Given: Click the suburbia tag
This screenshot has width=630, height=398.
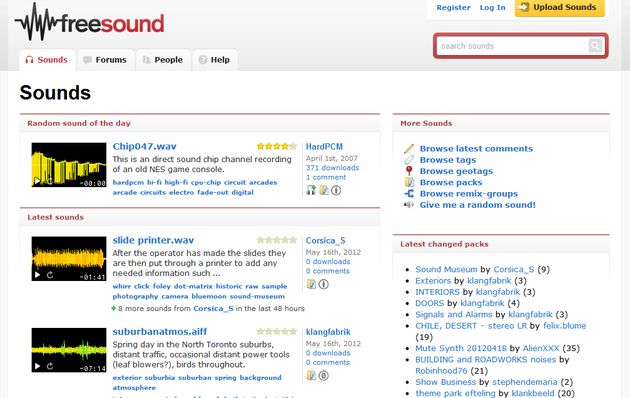Looking at the screenshot, I should [160, 378].
